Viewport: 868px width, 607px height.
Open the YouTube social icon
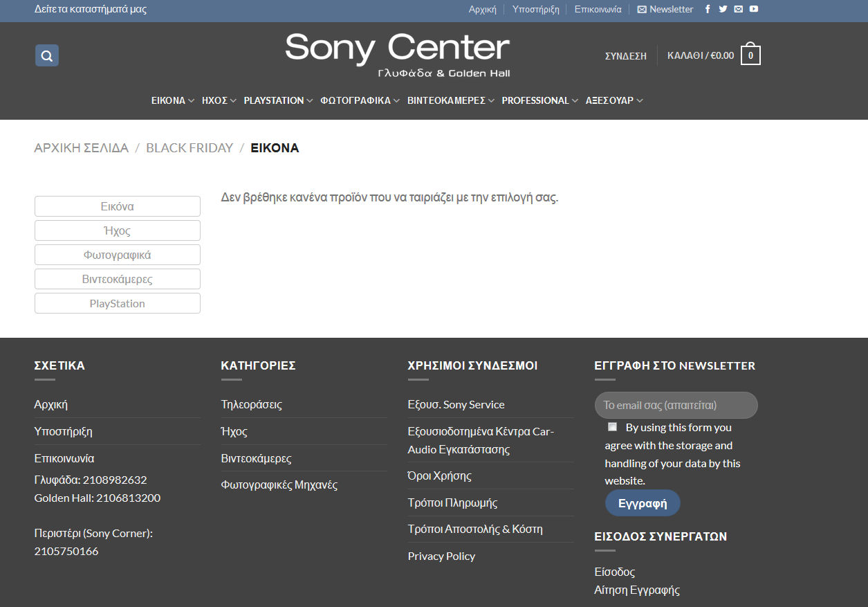pos(753,9)
